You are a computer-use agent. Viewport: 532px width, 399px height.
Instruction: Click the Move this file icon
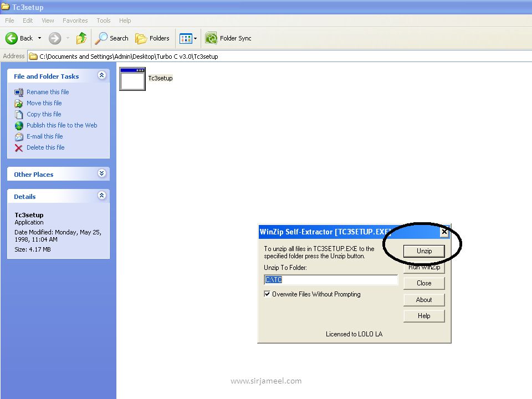click(19, 104)
